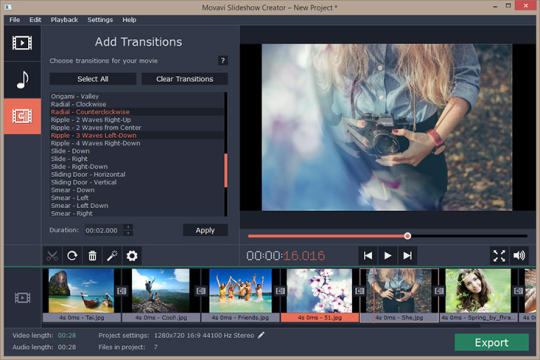Click the speaker volume icon

pos(519,256)
